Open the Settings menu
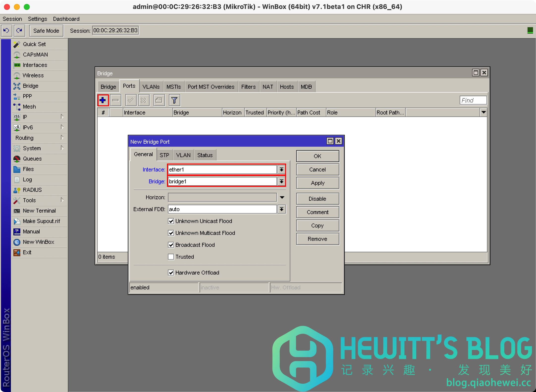The height and width of the screenshot is (392, 536). (x=37, y=19)
